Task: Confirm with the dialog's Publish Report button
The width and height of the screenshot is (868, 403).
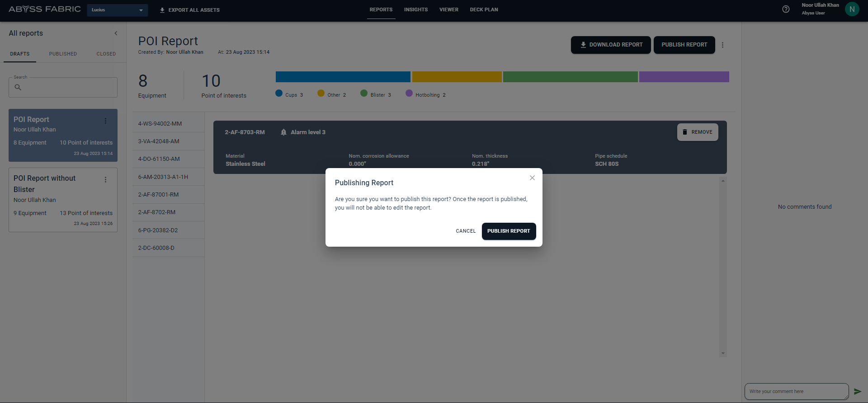Action: (x=509, y=231)
